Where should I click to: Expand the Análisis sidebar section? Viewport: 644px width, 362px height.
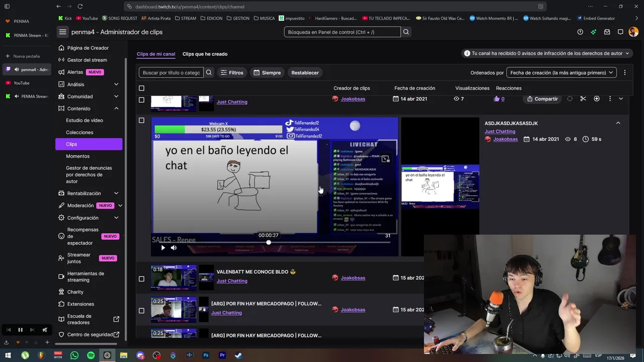pos(116,84)
